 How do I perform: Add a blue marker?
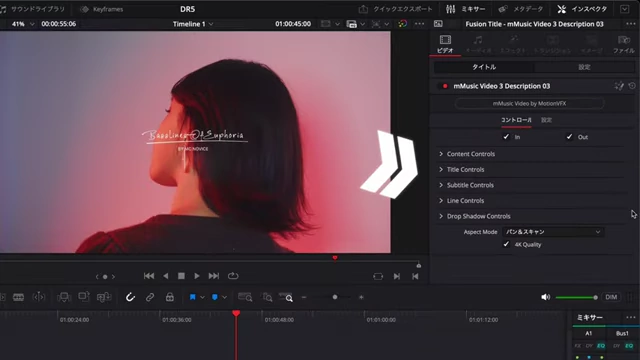pyautogui.click(x=215, y=297)
